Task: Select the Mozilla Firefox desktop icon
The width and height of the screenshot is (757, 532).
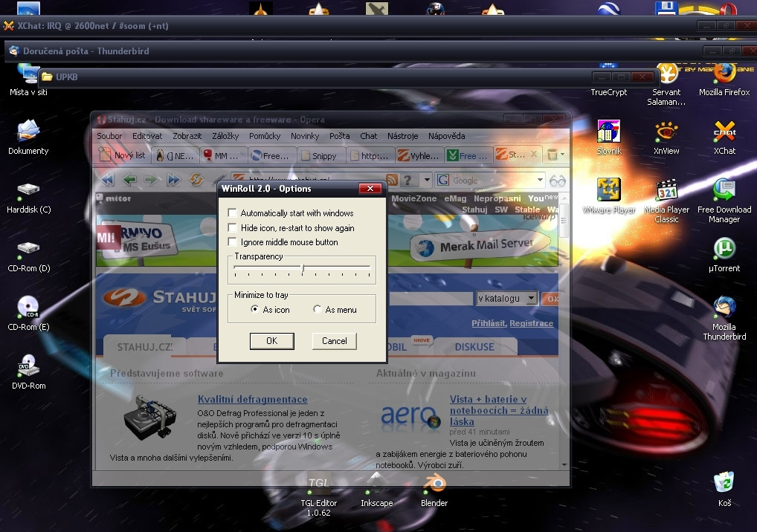Action: click(x=724, y=80)
